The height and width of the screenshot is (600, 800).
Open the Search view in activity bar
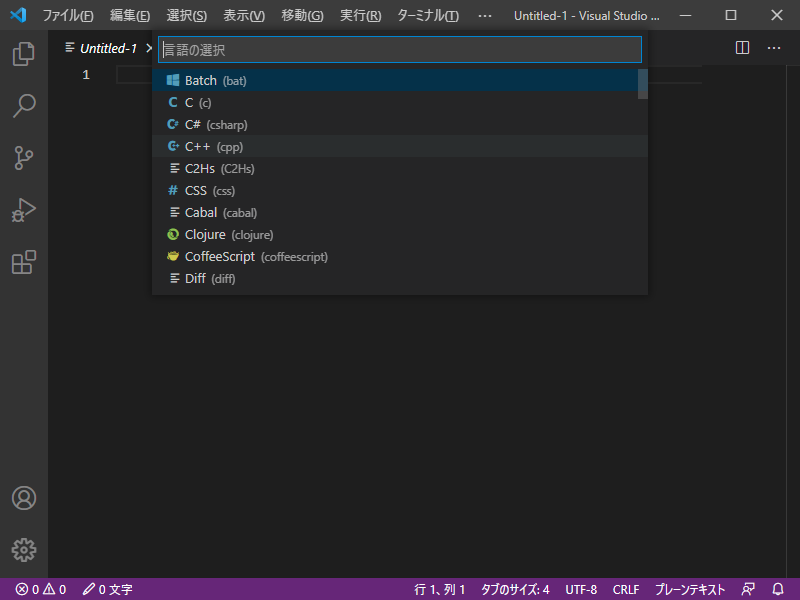[x=23, y=106]
